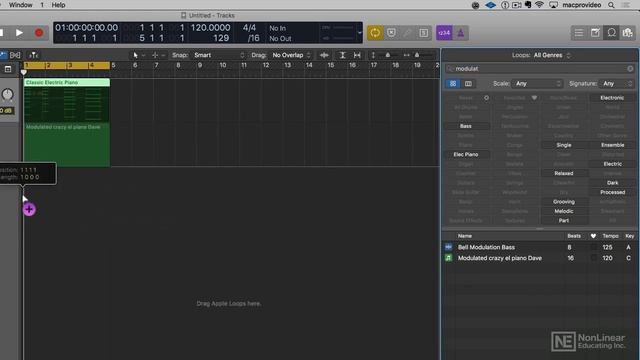Click the Waveform Zoom icon

324,55
